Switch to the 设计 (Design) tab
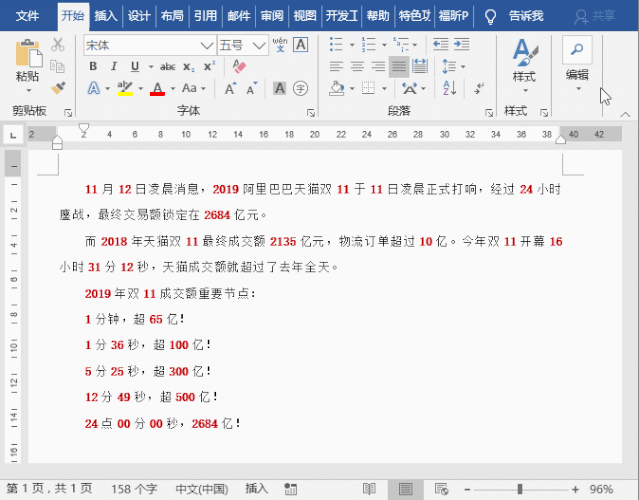This screenshot has width=639, height=500. click(139, 16)
